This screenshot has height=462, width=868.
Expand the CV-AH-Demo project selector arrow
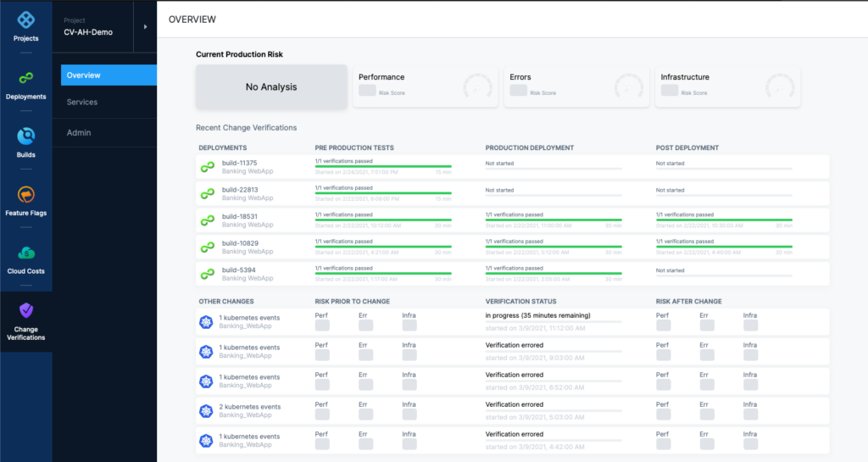click(146, 26)
